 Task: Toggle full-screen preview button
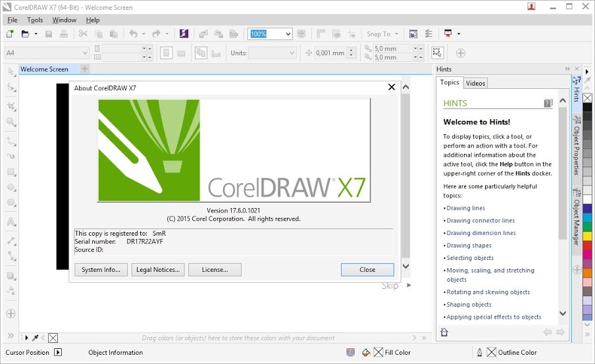(301, 34)
